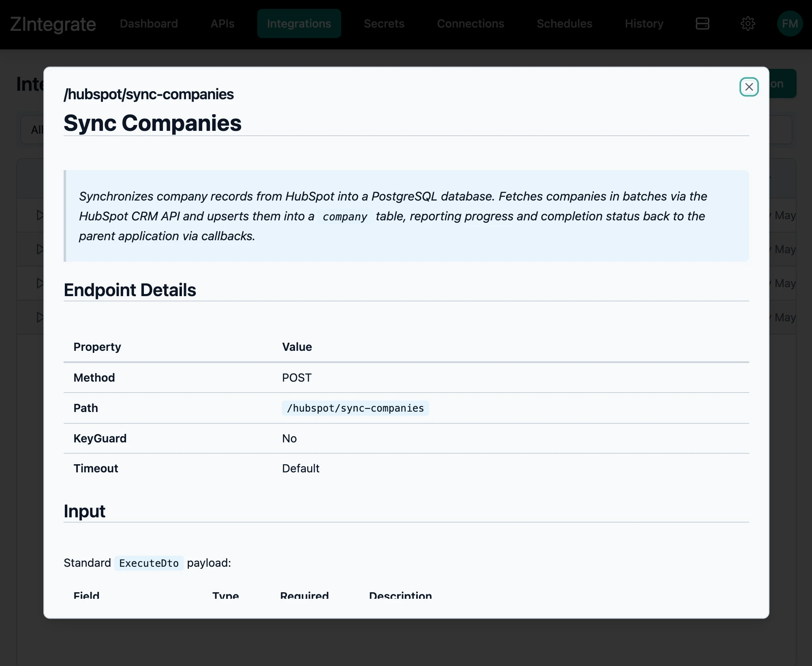The height and width of the screenshot is (666, 812).
Task: Switch to the Integrations tab
Action: click(x=299, y=23)
